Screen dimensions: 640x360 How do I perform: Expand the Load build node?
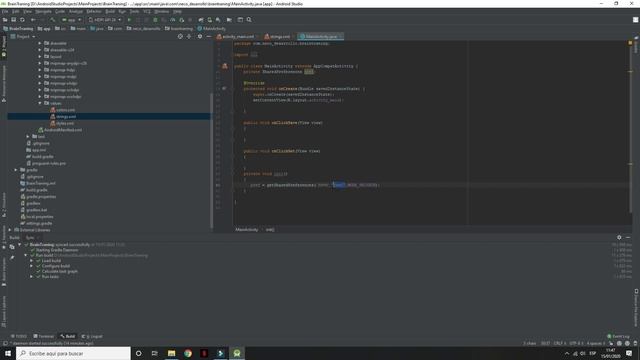tap(31, 260)
